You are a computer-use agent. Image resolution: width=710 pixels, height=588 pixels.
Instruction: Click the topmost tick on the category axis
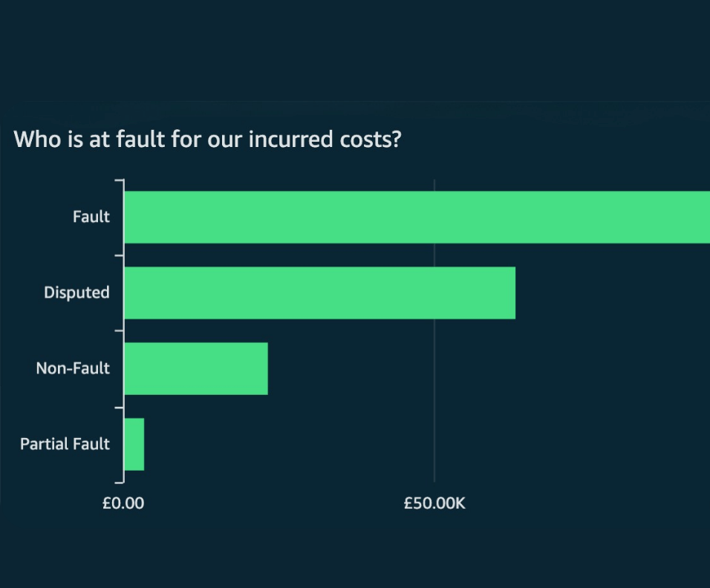point(119,180)
